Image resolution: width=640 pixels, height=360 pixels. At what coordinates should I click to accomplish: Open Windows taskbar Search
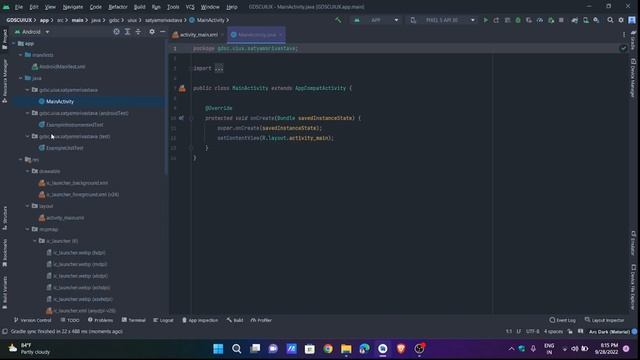pos(236,349)
